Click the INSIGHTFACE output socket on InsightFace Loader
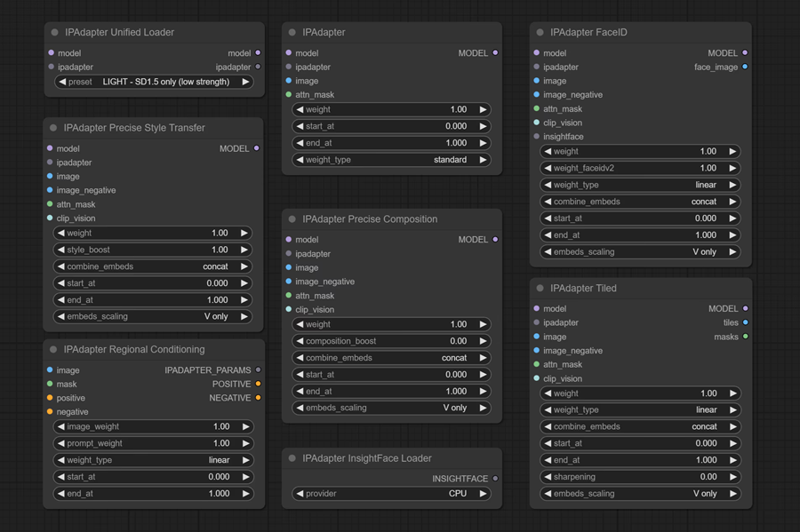 click(x=495, y=478)
